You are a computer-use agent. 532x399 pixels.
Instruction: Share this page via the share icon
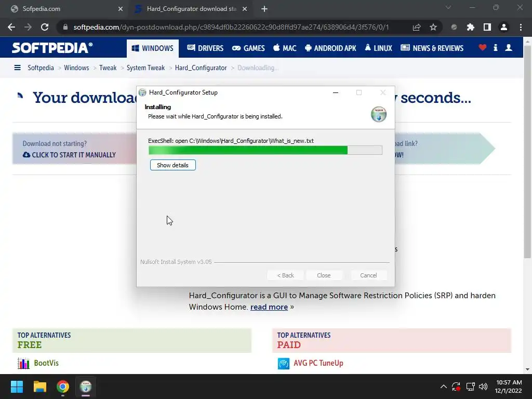click(x=417, y=27)
